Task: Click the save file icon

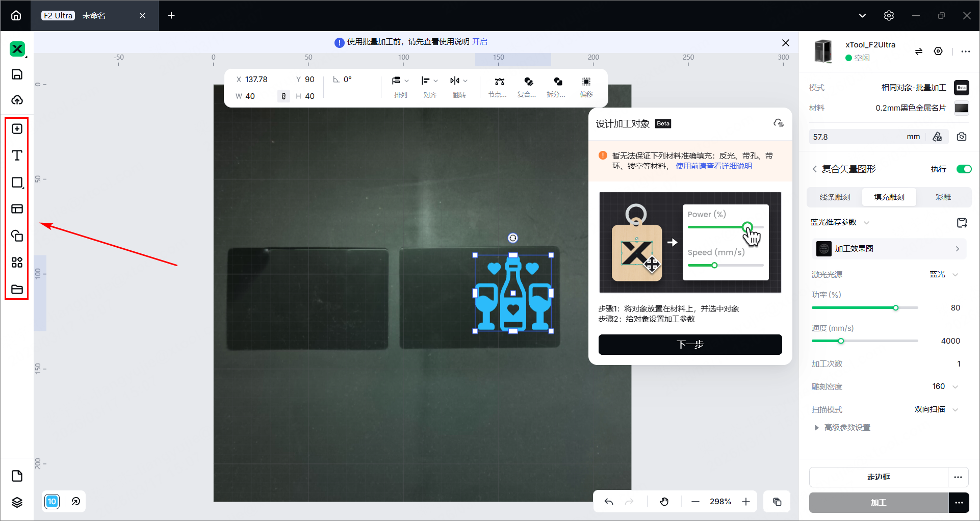Action: coord(17,74)
